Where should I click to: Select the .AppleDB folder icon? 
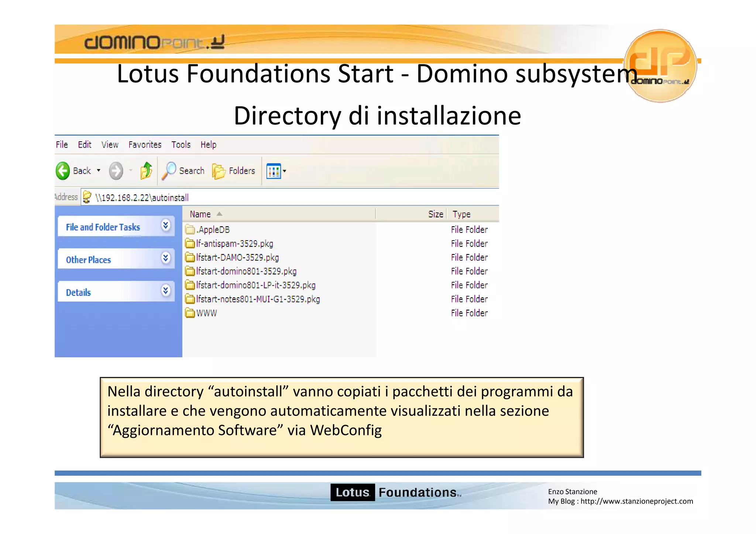[x=190, y=230]
